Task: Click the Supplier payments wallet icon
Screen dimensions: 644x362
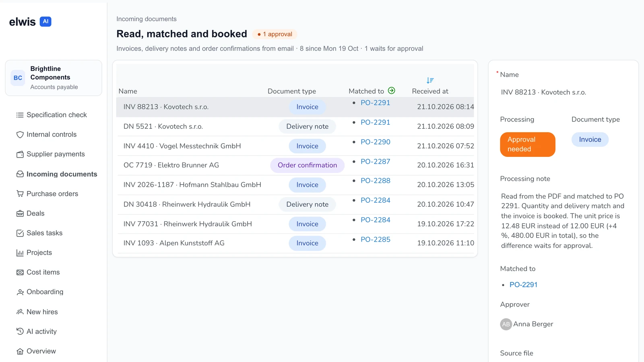Action: (x=20, y=154)
